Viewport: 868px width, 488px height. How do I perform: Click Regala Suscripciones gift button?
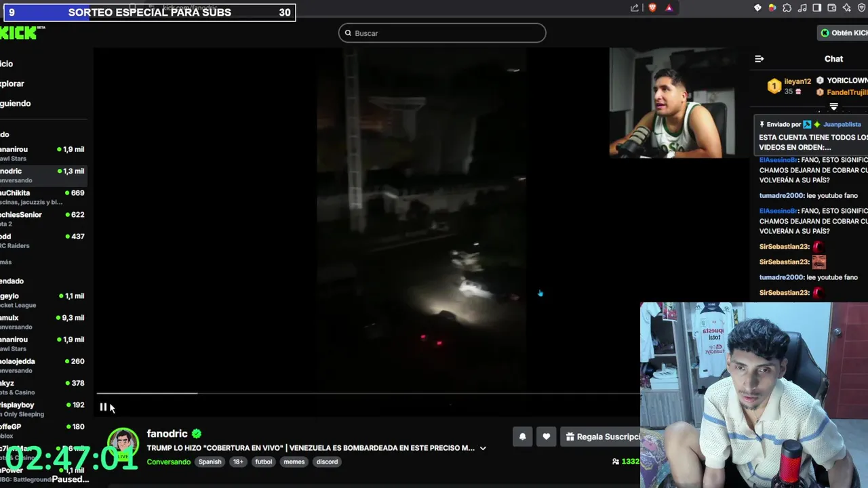(601, 437)
